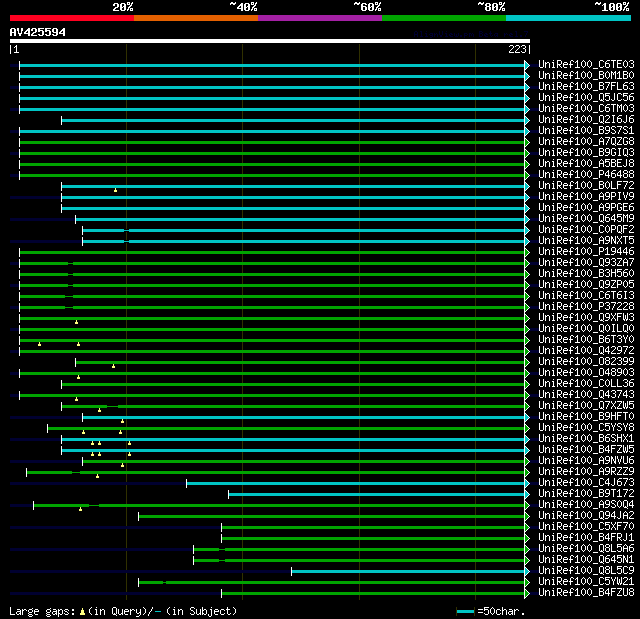Select the UniRef100_Q645N1 hit name
The image size is (640, 619).
tap(586, 560)
